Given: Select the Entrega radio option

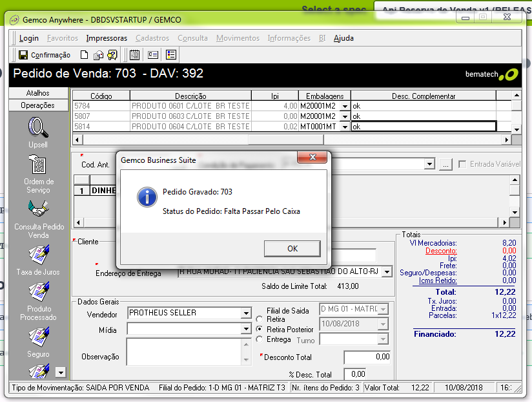Looking at the screenshot, I should 260,339.
